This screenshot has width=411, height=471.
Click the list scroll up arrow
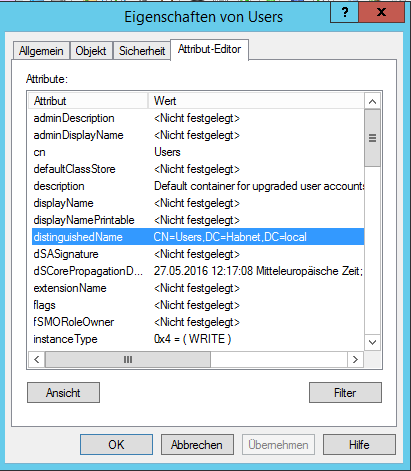tap(372, 101)
